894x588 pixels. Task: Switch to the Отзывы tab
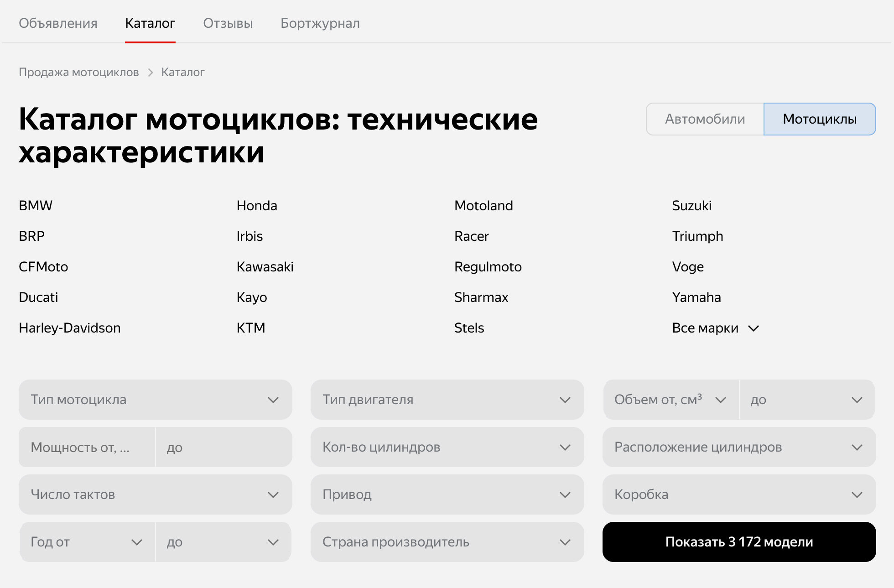point(228,23)
